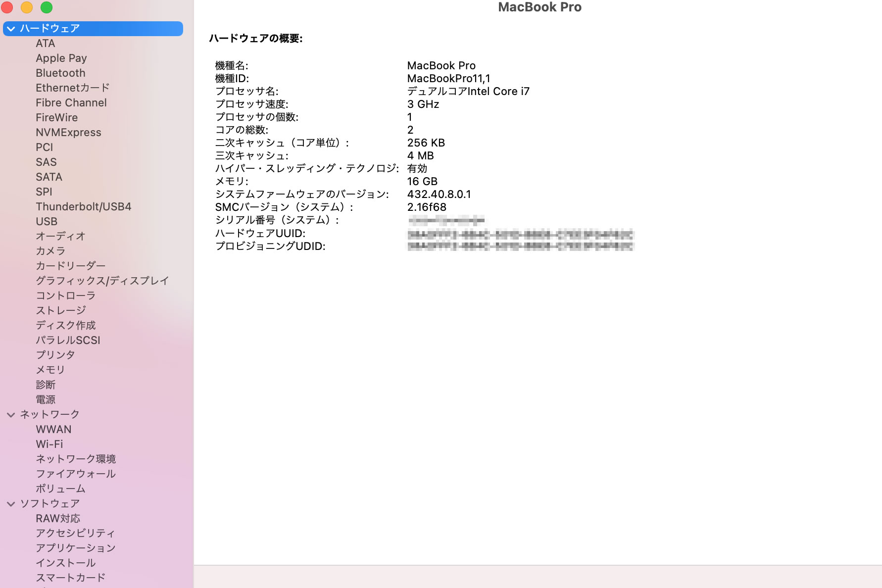
Task: Click the ハードウェアUUID label
Action: [260, 234]
